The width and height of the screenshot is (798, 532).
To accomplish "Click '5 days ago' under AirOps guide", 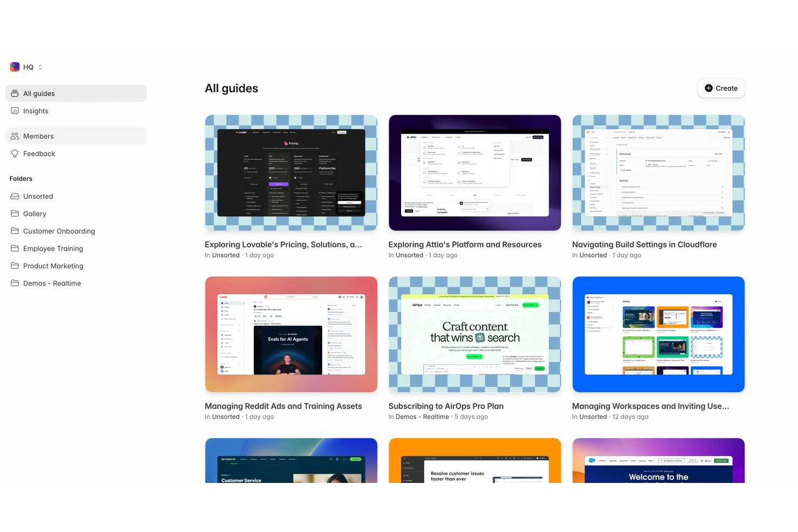I will click(x=471, y=417).
